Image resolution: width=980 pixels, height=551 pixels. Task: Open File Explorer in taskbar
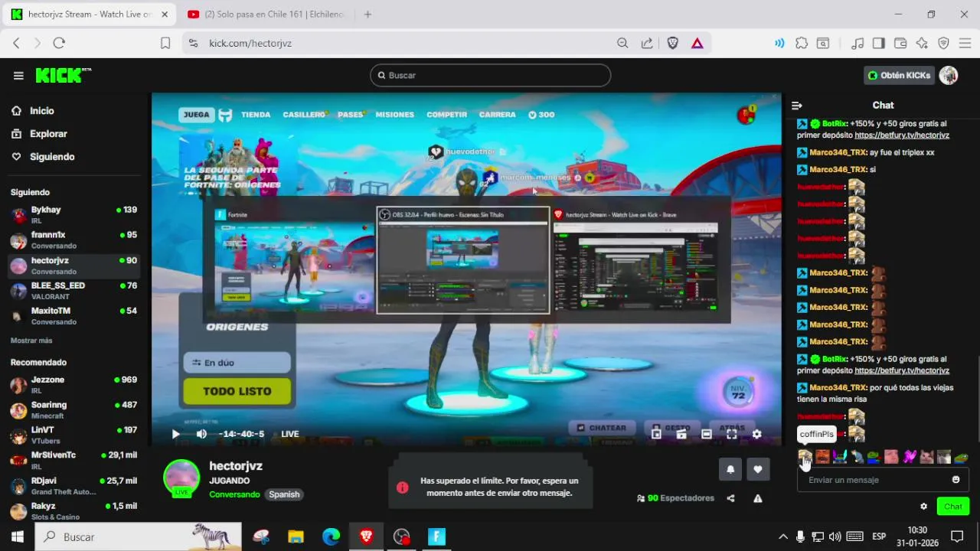click(x=296, y=536)
